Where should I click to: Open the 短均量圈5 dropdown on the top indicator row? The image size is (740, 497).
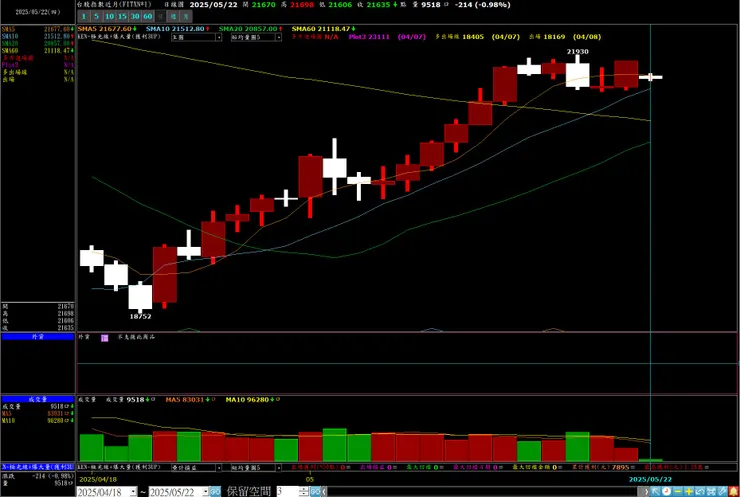pyautogui.click(x=256, y=37)
